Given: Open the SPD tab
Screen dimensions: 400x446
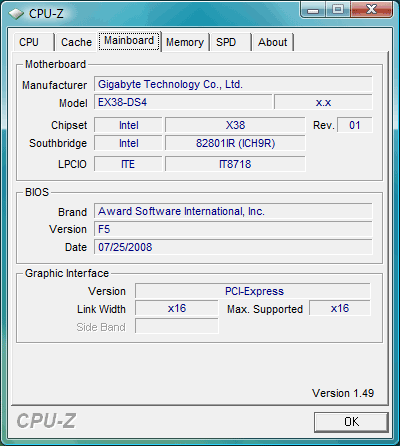Looking at the screenshot, I should click(x=230, y=42).
